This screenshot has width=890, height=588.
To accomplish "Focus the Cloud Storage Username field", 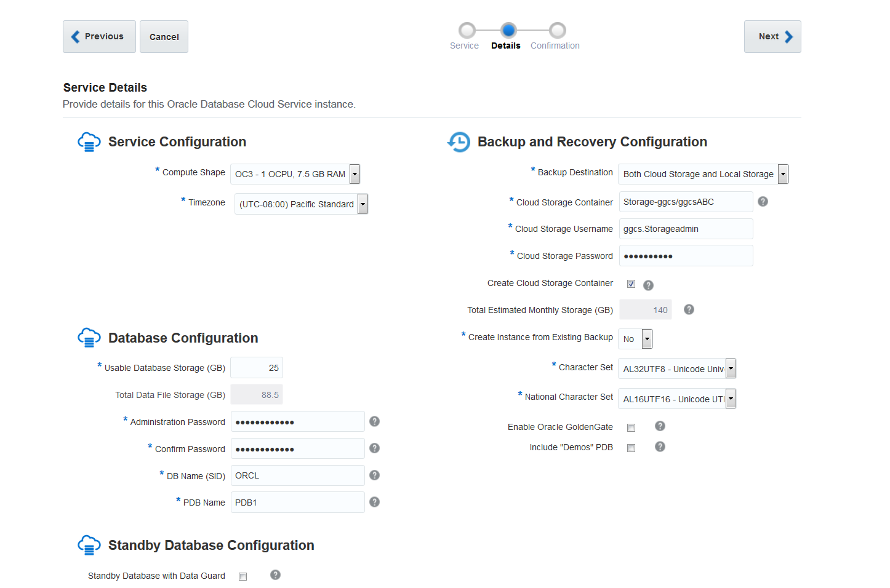I will point(686,229).
